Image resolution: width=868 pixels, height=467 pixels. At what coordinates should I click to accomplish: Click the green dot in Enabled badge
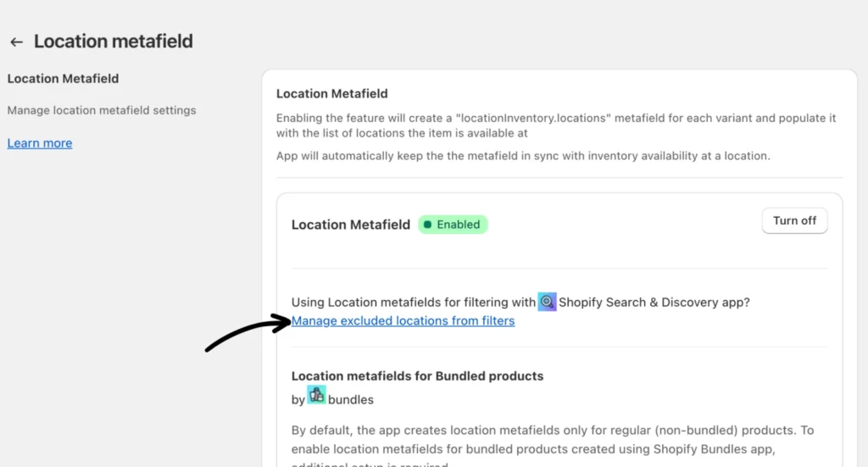point(427,225)
